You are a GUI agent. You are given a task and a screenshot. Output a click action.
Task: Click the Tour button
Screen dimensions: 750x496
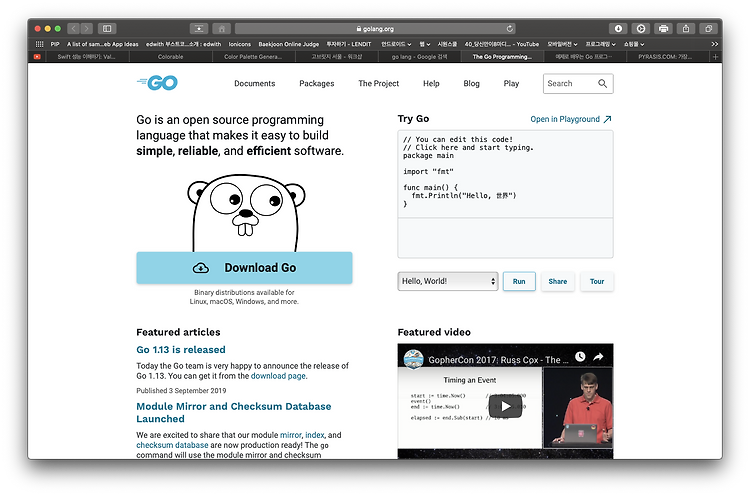pyautogui.click(x=597, y=281)
